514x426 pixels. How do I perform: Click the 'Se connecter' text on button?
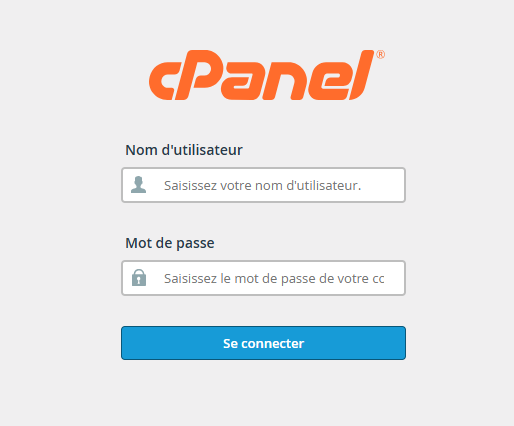(263, 344)
